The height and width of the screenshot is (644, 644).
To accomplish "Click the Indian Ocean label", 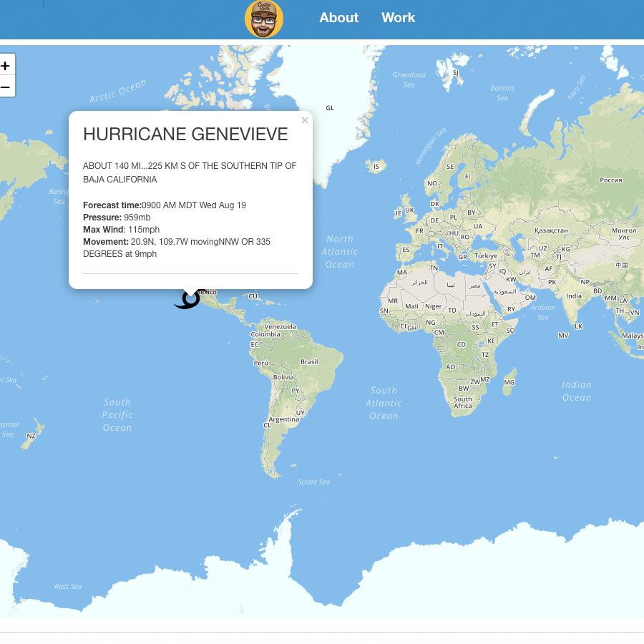I will pos(577,391).
